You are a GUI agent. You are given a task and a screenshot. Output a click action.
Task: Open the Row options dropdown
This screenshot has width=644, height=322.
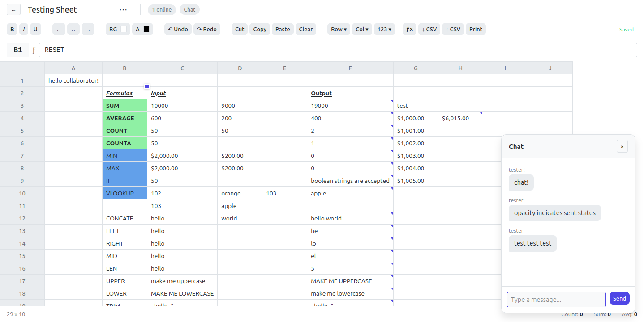point(339,29)
